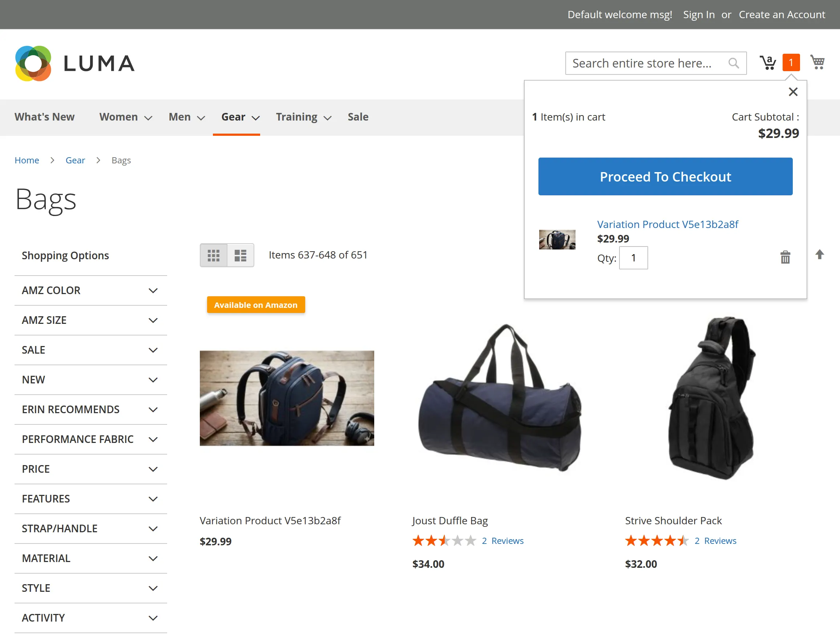This screenshot has width=840, height=639.
Task: Click the orange cart count badge
Action: click(x=791, y=62)
